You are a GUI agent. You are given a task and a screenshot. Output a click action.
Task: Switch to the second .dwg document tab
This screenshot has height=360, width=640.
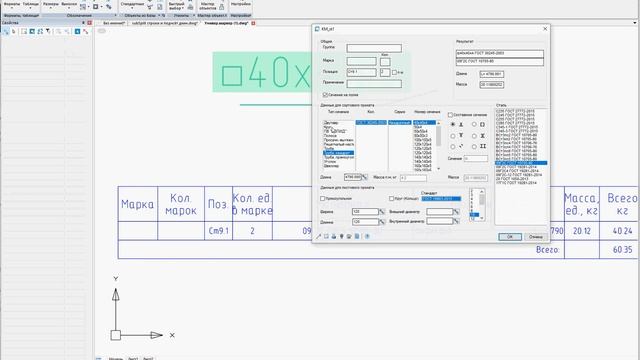coord(164,23)
